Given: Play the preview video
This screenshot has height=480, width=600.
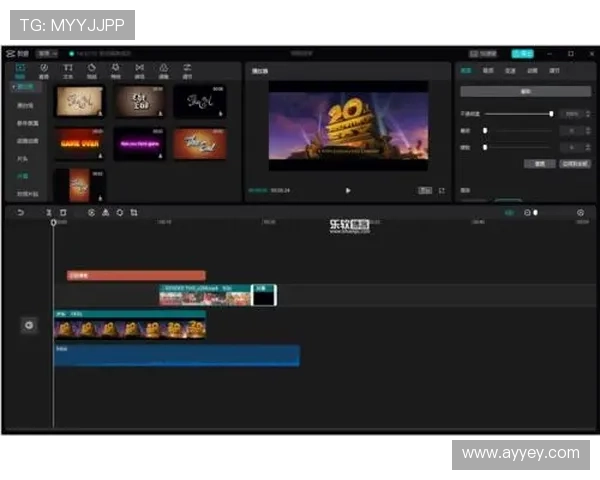Looking at the screenshot, I should click(348, 191).
